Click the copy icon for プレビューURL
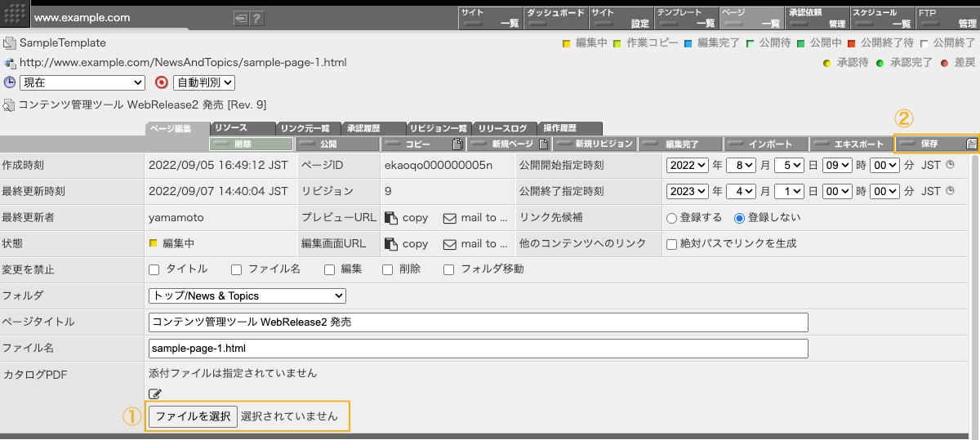Viewport: 980px width, 440px height. pos(391,218)
